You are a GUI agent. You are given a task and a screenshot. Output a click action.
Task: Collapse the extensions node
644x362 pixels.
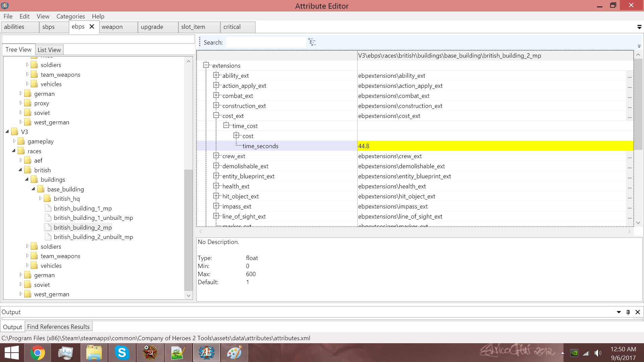tap(206, 65)
